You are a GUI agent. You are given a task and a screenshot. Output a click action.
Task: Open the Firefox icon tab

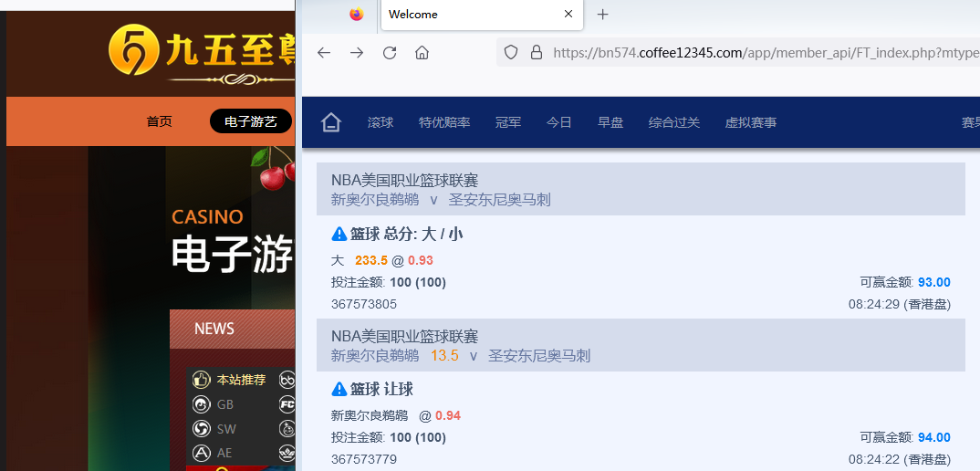pos(357,14)
